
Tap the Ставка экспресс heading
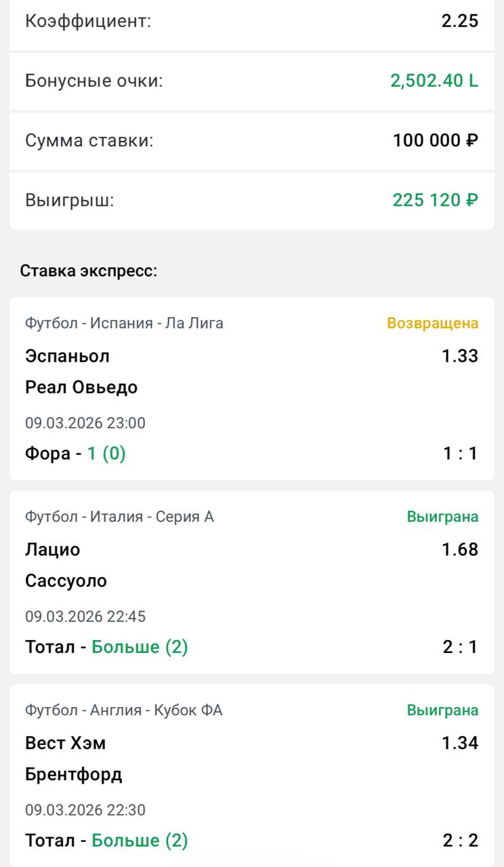point(89,272)
